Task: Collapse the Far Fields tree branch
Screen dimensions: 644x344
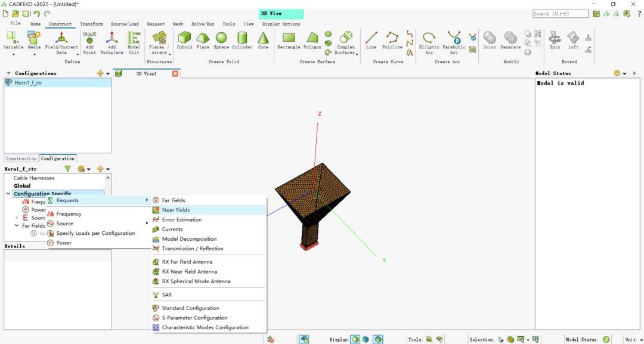Action: tap(17, 226)
